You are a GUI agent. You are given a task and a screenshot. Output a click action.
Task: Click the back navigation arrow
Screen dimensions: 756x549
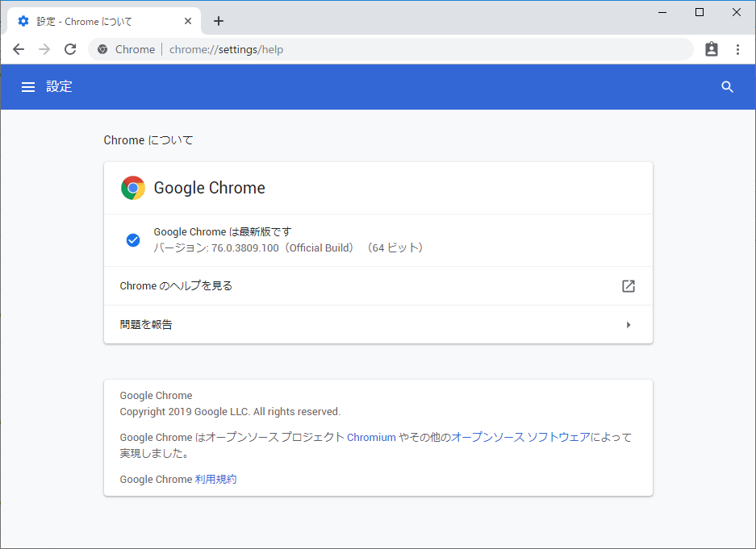point(19,49)
